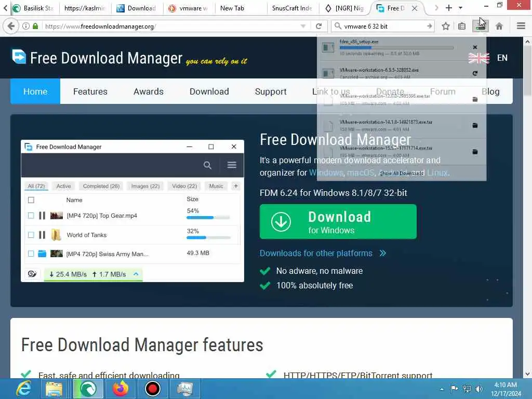Click the fdm_x86_setup.exe progress bar
Screen dimensions: 532x399
click(x=396, y=48)
